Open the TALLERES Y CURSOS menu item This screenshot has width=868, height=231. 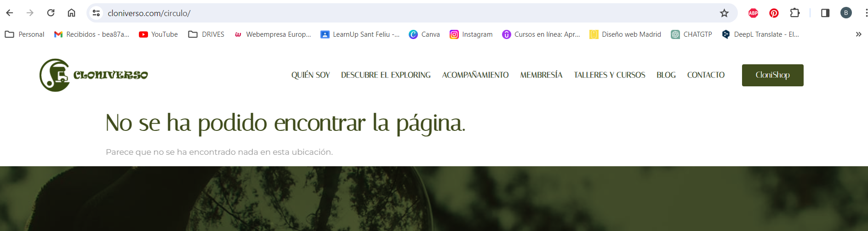coord(610,75)
